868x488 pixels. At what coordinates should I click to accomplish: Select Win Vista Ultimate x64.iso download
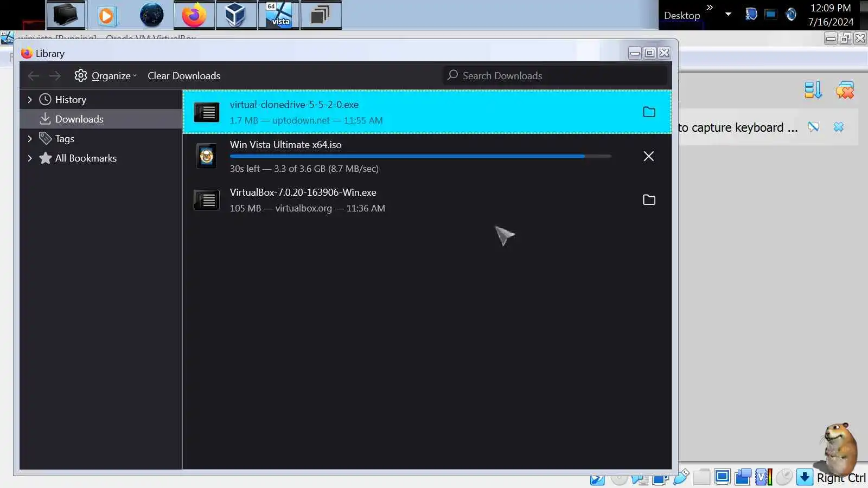pos(427,157)
